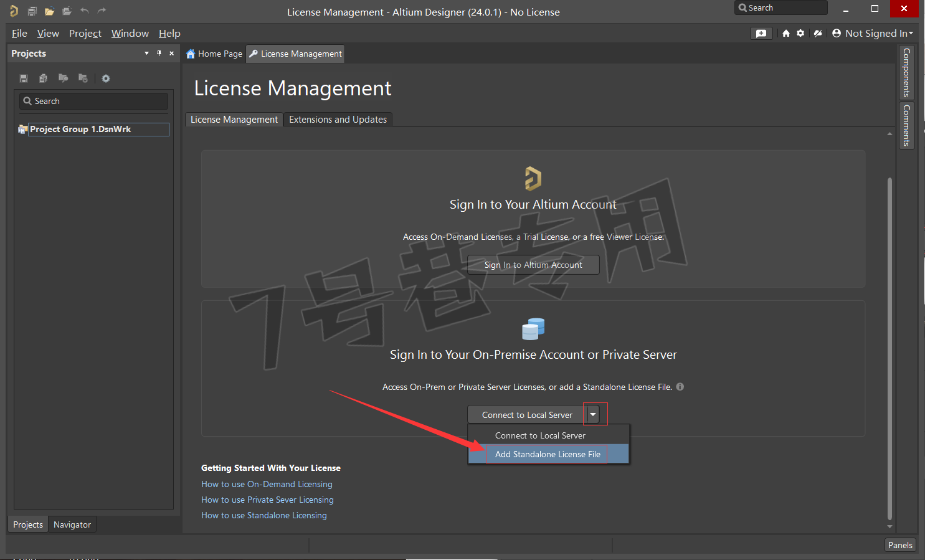Click the title bar Search field
925x560 pixels.
point(781,7)
